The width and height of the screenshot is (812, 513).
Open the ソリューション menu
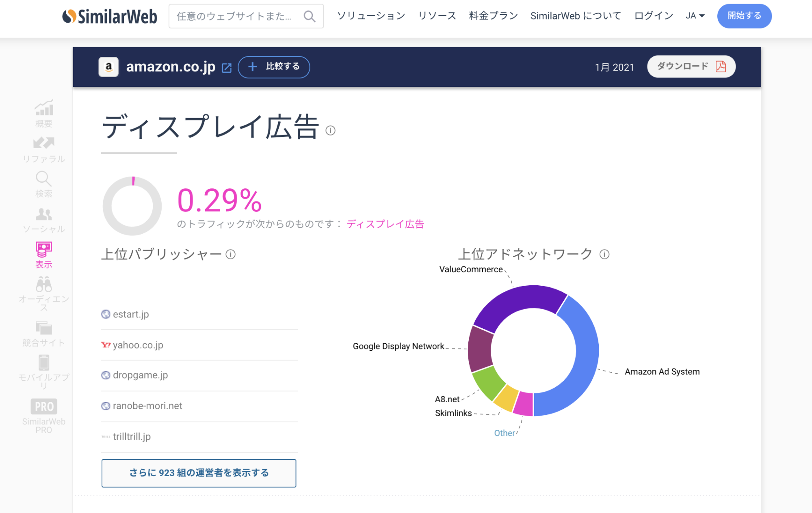click(x=371, y=16)
